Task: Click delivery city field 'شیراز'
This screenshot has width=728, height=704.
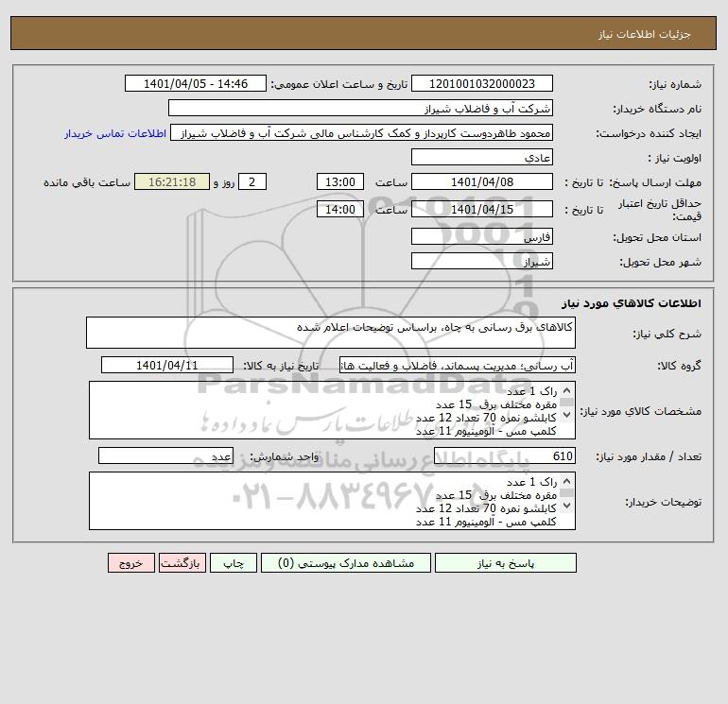Action: pyautogui.click(x=482, y=261)
